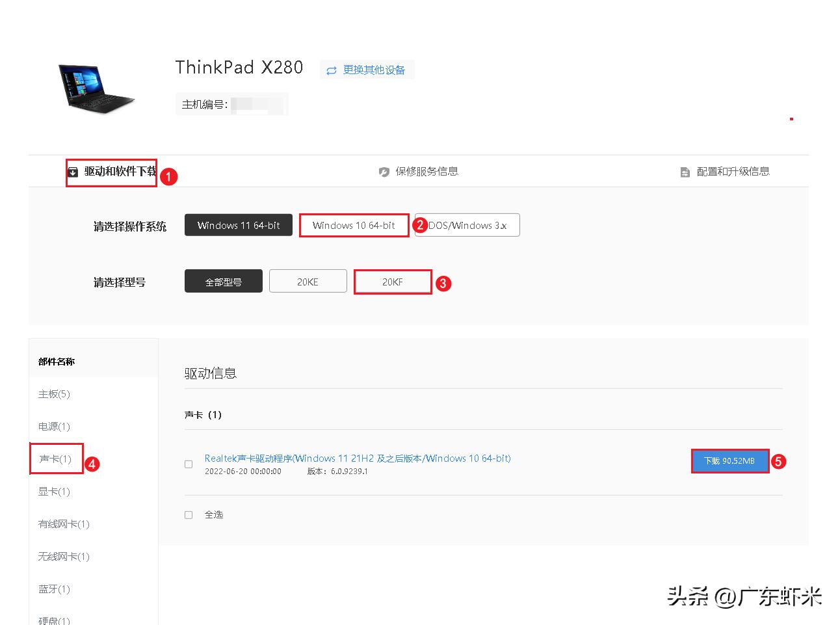Click the 下载 90.52MB download button
The image size is (840, 625).
[x=729, y=460]
